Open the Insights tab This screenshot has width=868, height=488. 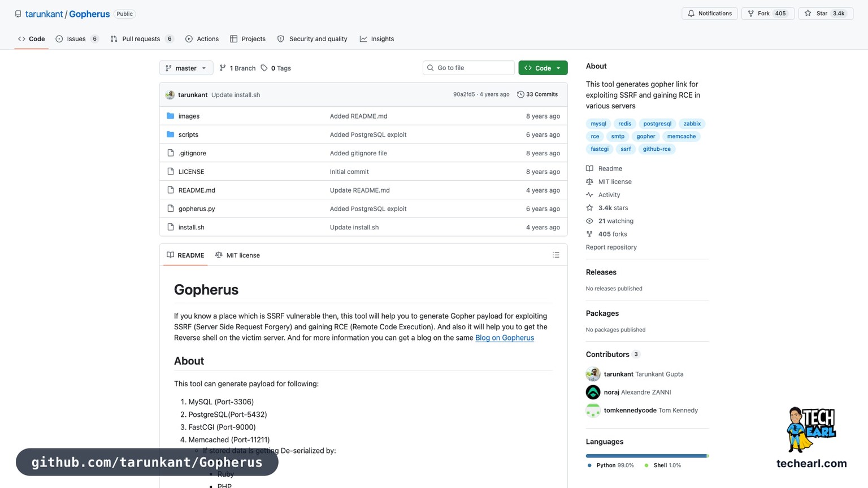click(377, 39)
